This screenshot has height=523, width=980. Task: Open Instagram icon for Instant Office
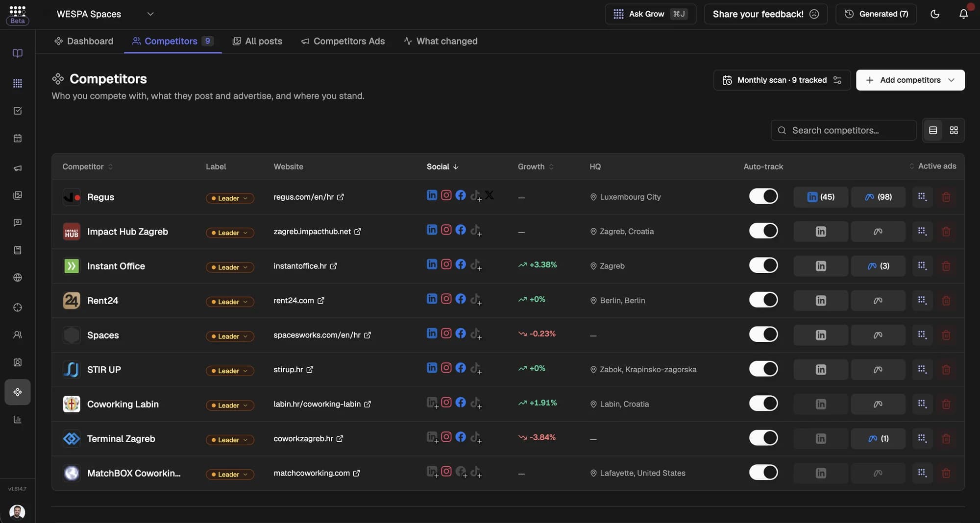tap(446, 264)
